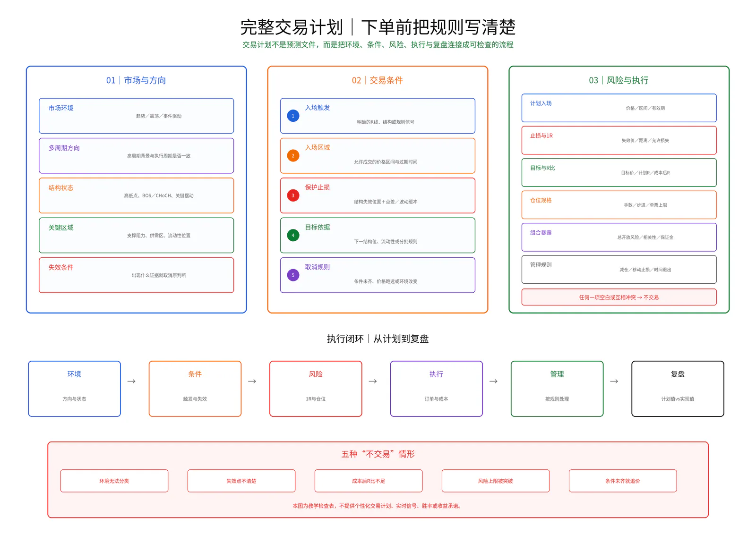Click the text 趋势／震荡／事件驱动

(159, 116)
